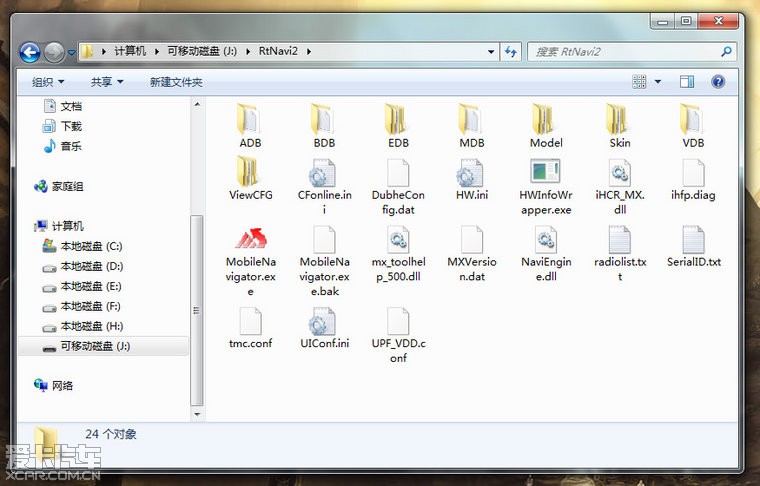Select the Model folder icon
This screenshot has width=760, height=486.
(545, 119)
